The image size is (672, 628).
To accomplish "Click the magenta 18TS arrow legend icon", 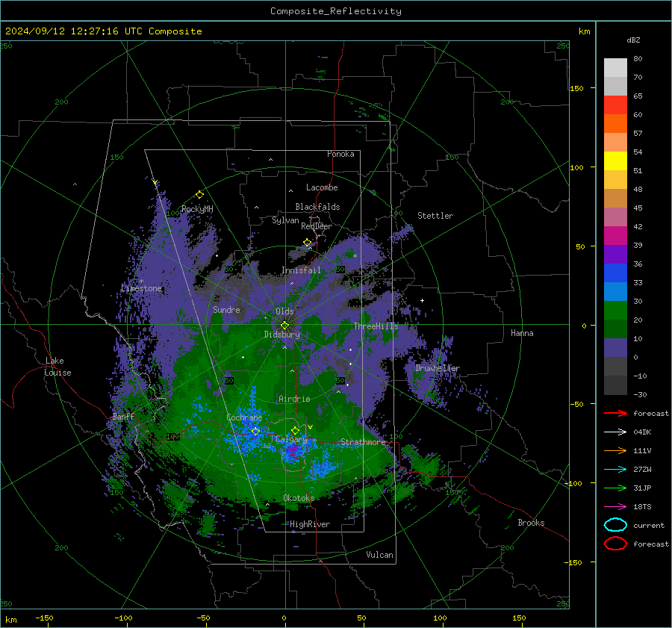I will point(615,507).
